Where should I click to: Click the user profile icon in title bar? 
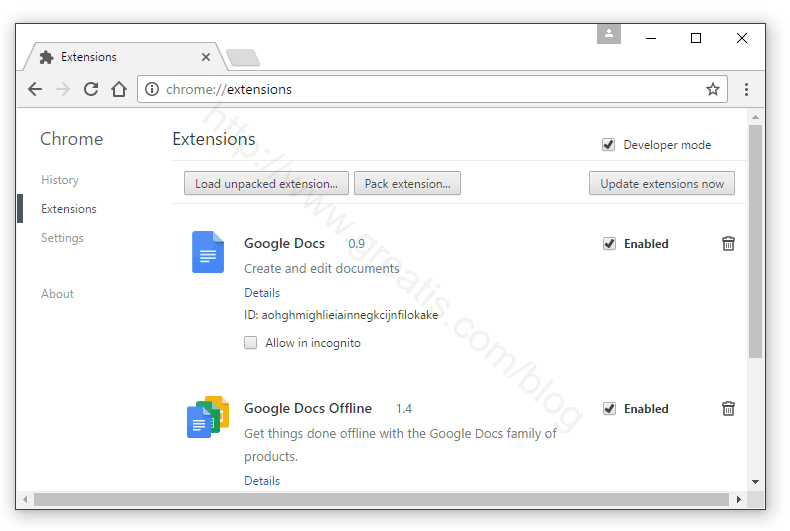click(609, 34)
